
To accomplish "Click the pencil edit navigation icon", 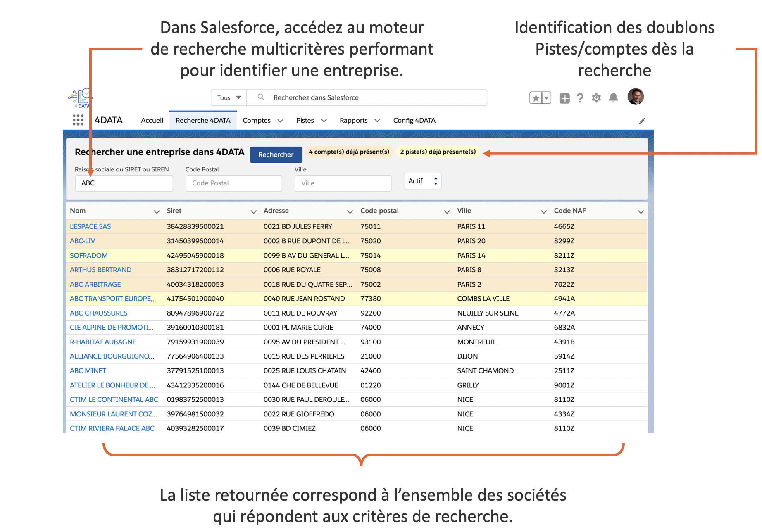I will click(642, 121).
